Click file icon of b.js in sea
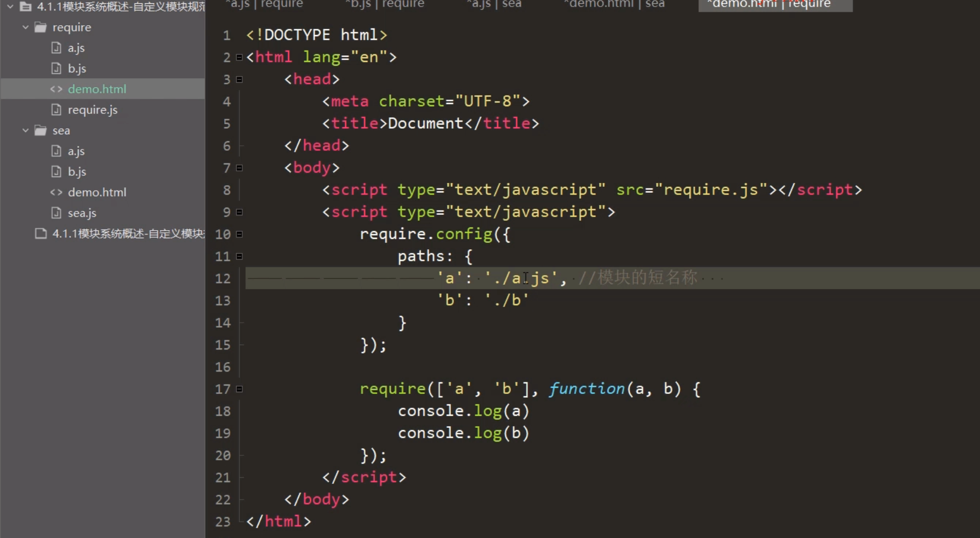This screenshot has width=980, height=538. (x=56, y=171)
